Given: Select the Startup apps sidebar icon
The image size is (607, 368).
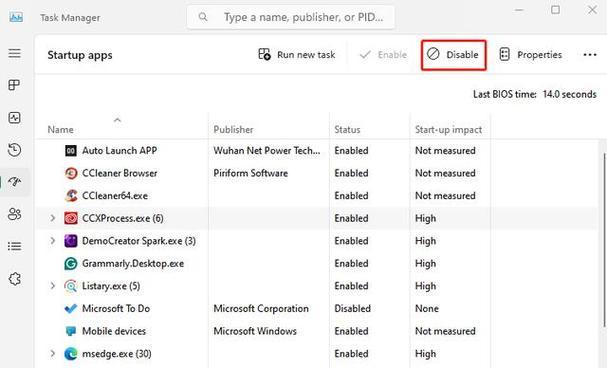Looking at the screenshot, I should 15,181.
